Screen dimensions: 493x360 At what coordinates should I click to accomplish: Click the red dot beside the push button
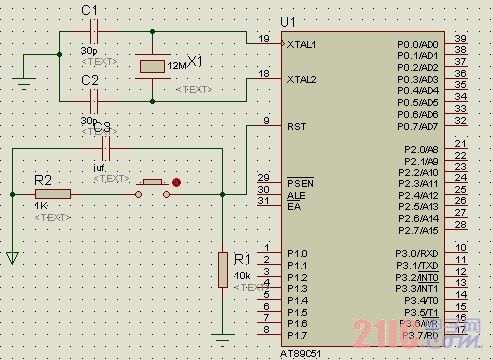click(176, 182)
